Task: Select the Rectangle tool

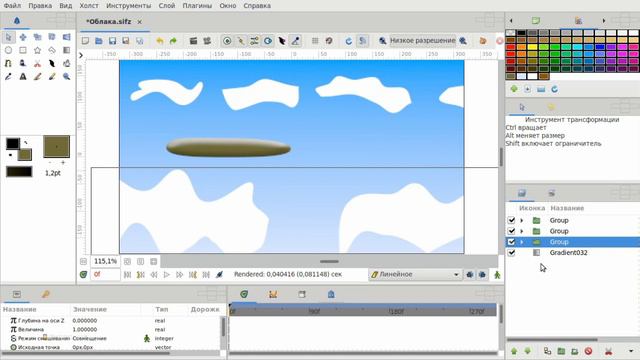Action: pos(23,50)
